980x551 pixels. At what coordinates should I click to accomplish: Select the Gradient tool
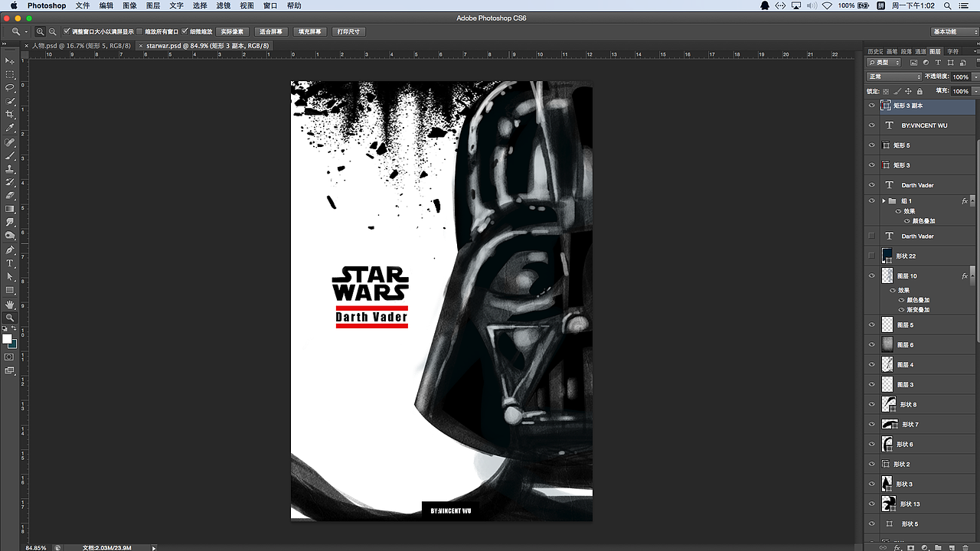point(10,209)
